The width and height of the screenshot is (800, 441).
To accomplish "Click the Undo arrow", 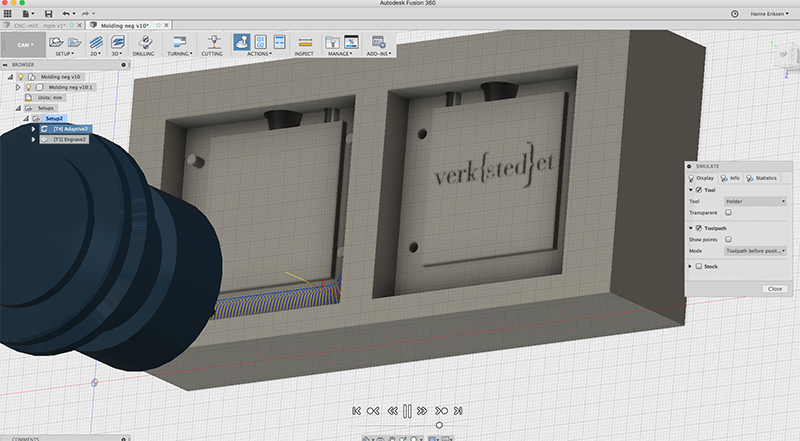I will (x=68, y=14).
